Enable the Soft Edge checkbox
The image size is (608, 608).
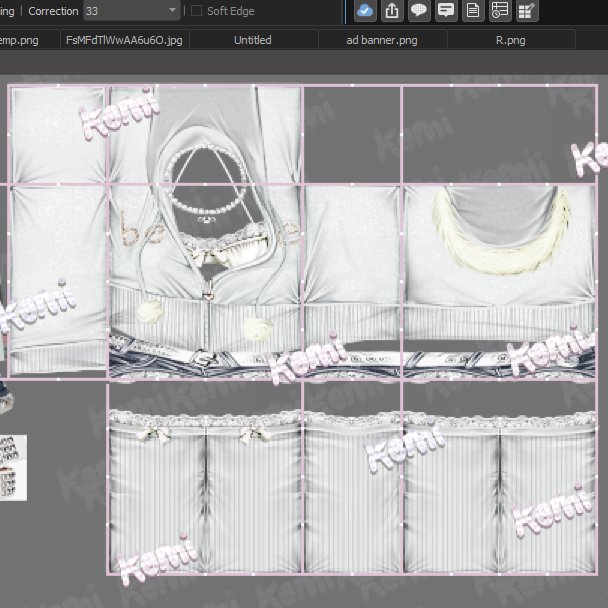[197, 11]
